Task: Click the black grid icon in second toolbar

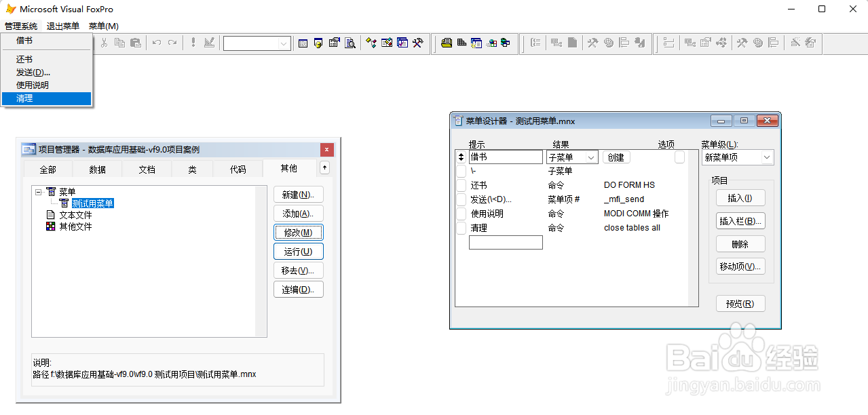Action: [461, 43]
